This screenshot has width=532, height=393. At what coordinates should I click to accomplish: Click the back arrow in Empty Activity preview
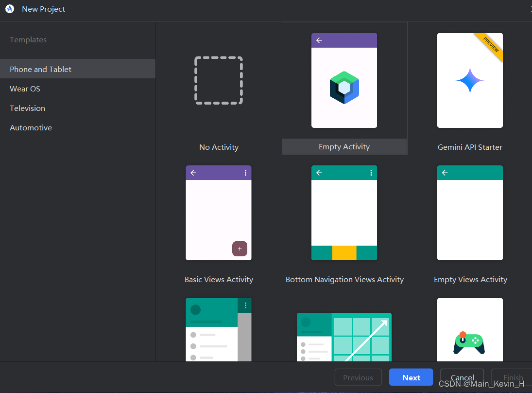click(x=319, y=40)
